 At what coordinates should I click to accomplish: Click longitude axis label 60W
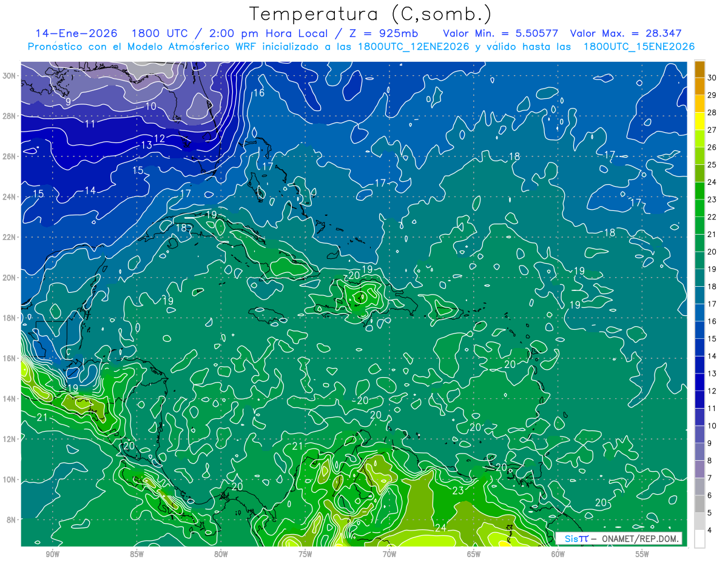pos(558,554)
